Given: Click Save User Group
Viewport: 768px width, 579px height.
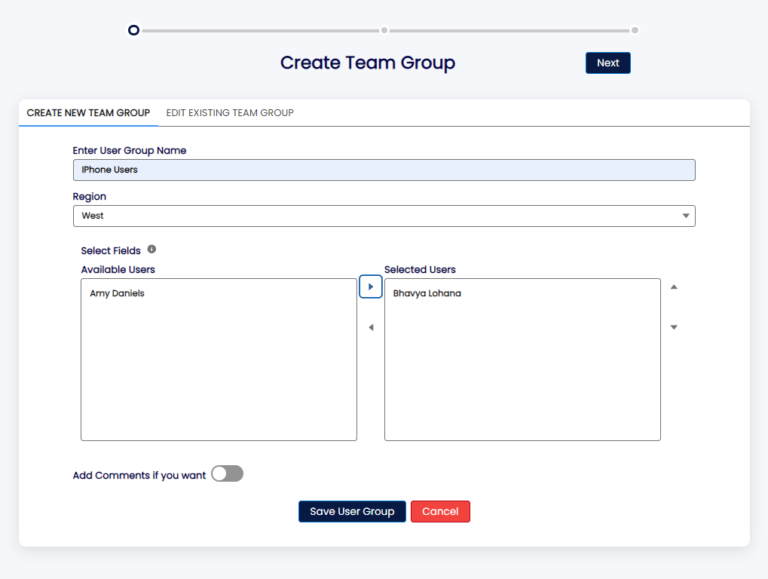Looking at the screenshot, I should (352, 511).
